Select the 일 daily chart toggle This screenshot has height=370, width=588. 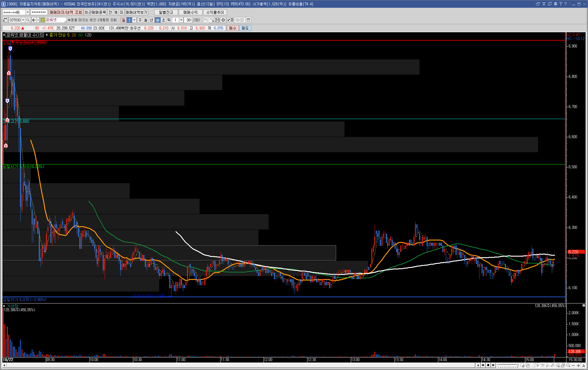tap(123, 20)
